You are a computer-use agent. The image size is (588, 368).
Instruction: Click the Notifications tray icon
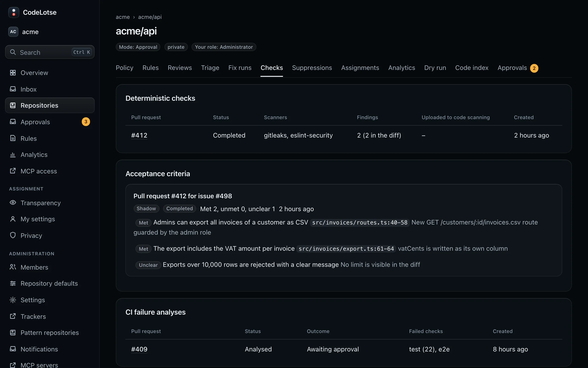coord(13,349)
